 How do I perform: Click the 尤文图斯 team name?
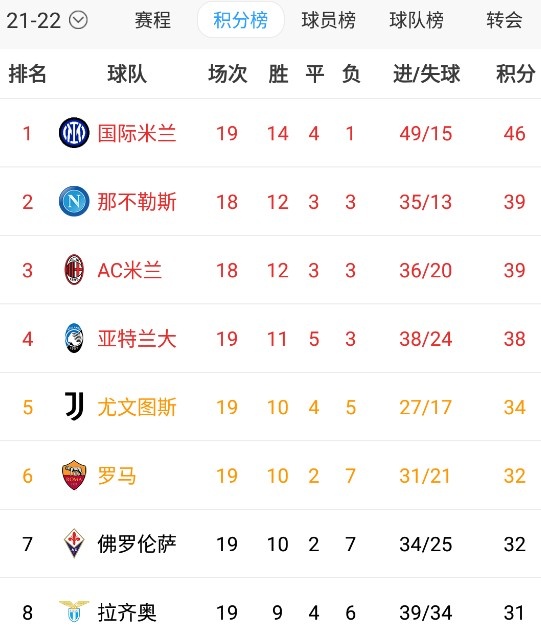tap(137, 407)
